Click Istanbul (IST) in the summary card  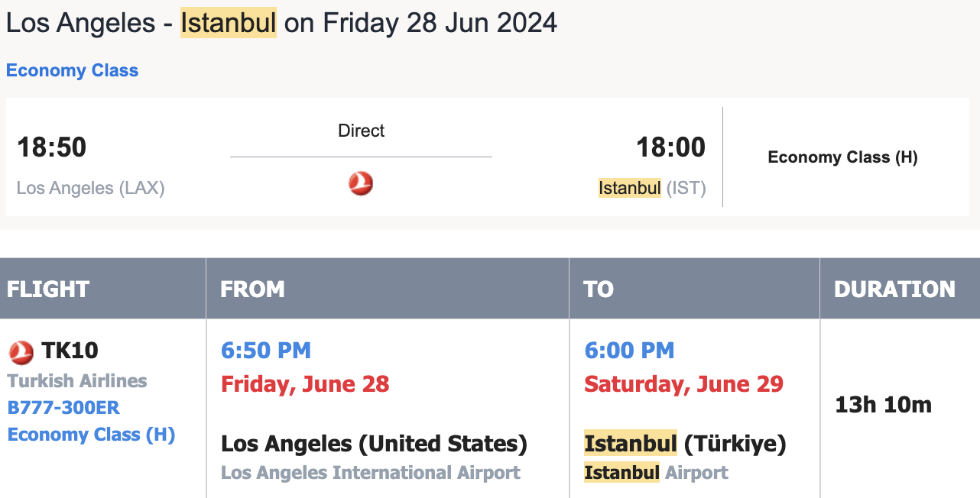click(651, 188)
